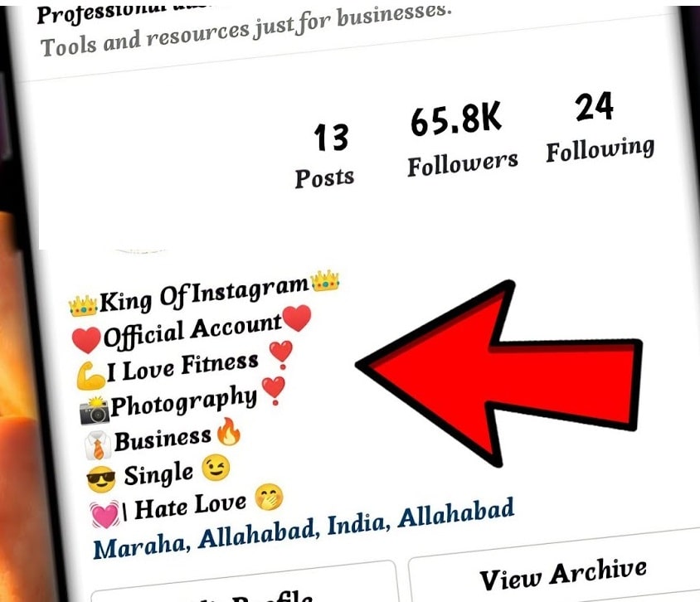
Task: View the 13 Posts count
Action: pyautogui.click(x=325, y=156)
